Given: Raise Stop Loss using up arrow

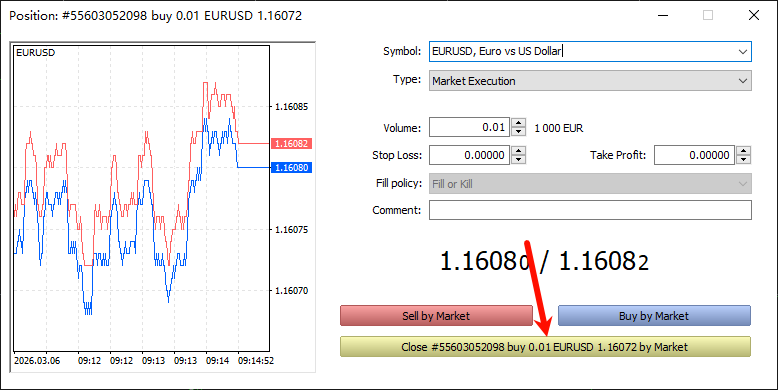Looking at the screenshot, I should tap(518, 151).
